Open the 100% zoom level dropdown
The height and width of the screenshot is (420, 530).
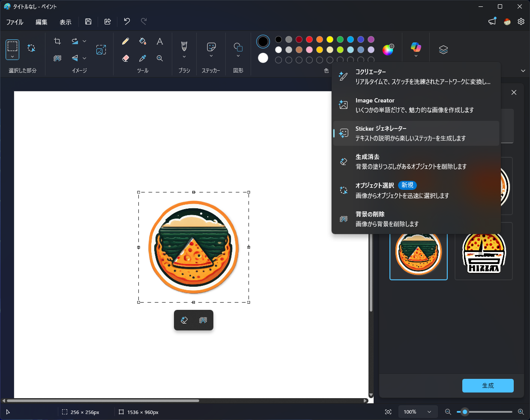pyautogui.click(x=418, y=412)
